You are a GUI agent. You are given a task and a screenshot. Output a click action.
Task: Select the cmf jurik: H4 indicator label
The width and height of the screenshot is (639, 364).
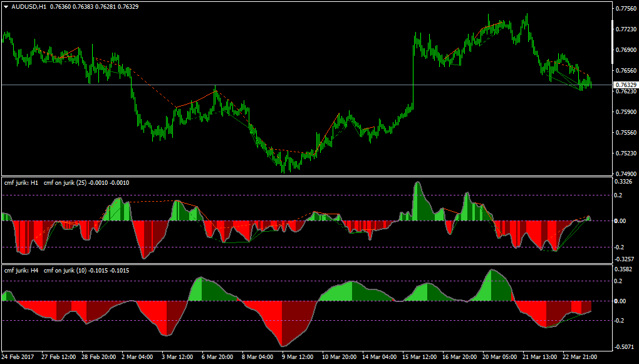[21, 270]
